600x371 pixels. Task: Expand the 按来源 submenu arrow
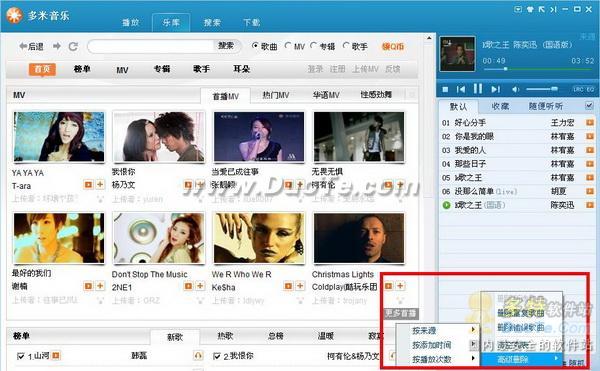point(473,330)
